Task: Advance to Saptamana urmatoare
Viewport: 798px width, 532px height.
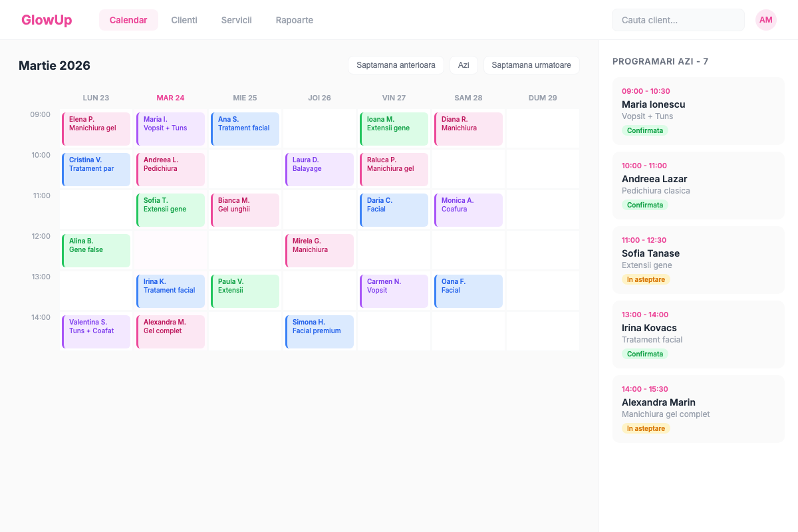Action: click(531, 65)
